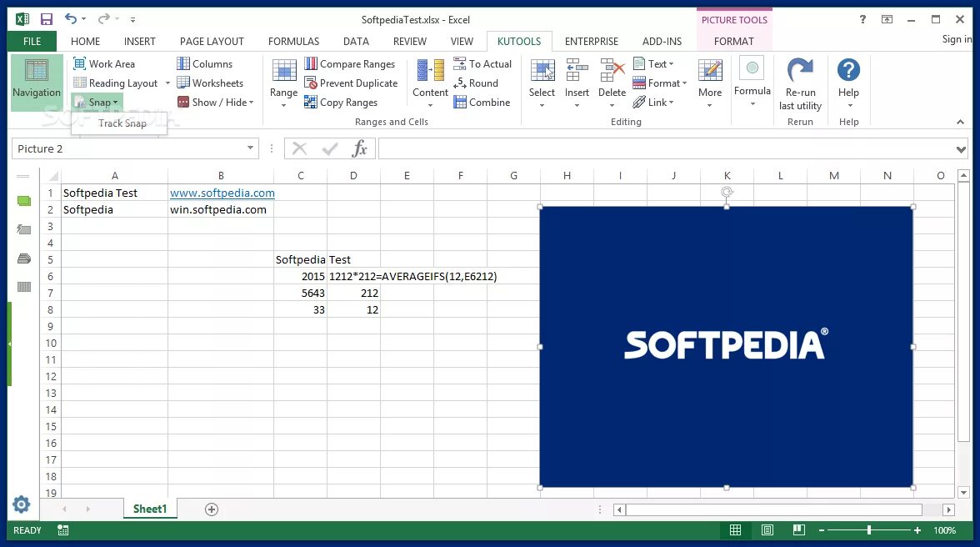980x547 pixels.
Task: Open Excel Help question mark
Action: pos(862,19)
